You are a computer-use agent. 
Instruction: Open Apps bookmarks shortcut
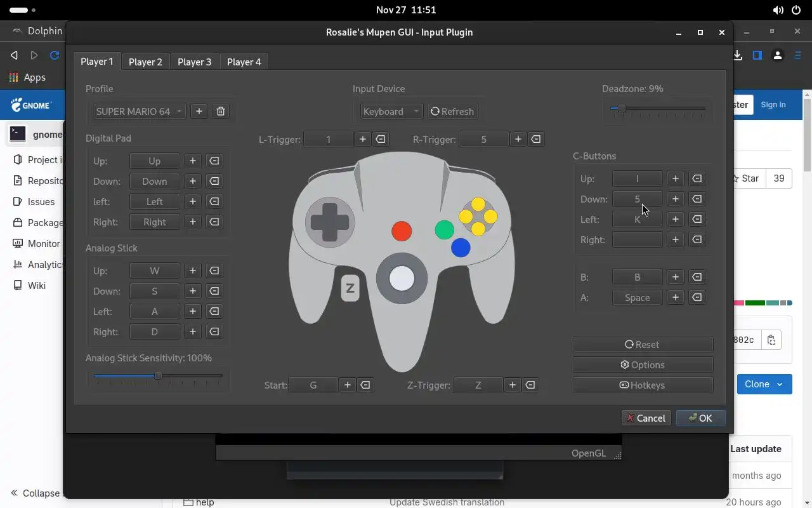tap(27, 77)
